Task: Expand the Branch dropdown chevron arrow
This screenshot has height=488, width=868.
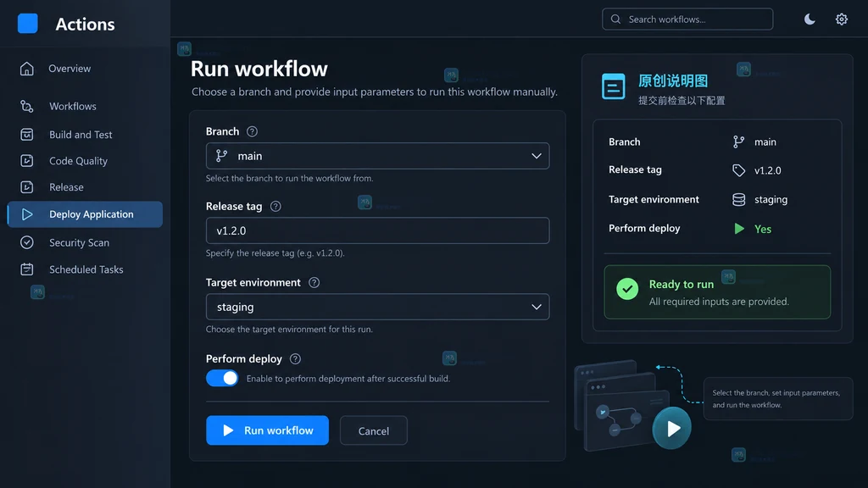Action: click(x=536, y=156)
